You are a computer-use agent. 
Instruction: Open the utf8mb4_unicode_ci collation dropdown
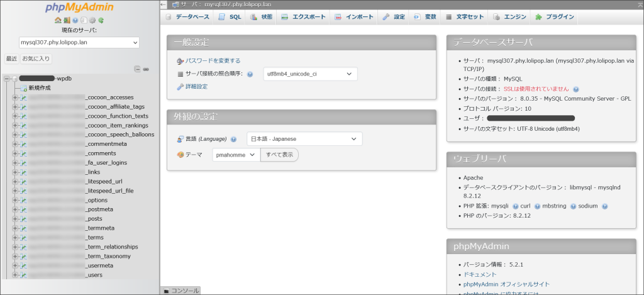[x=310, y=74]
